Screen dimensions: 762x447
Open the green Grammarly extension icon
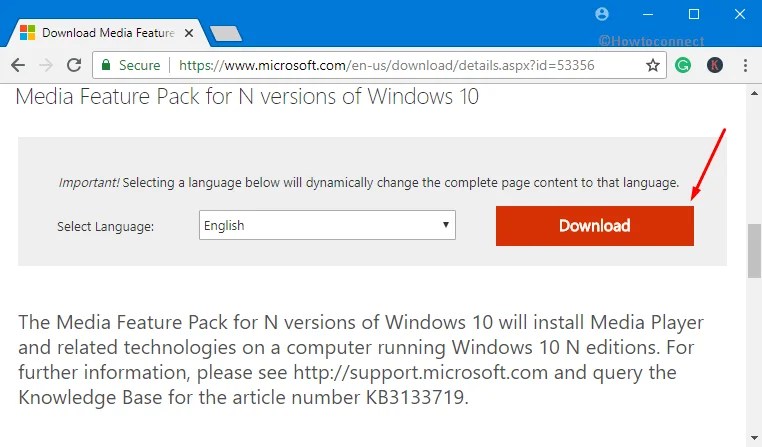[683, 65]
